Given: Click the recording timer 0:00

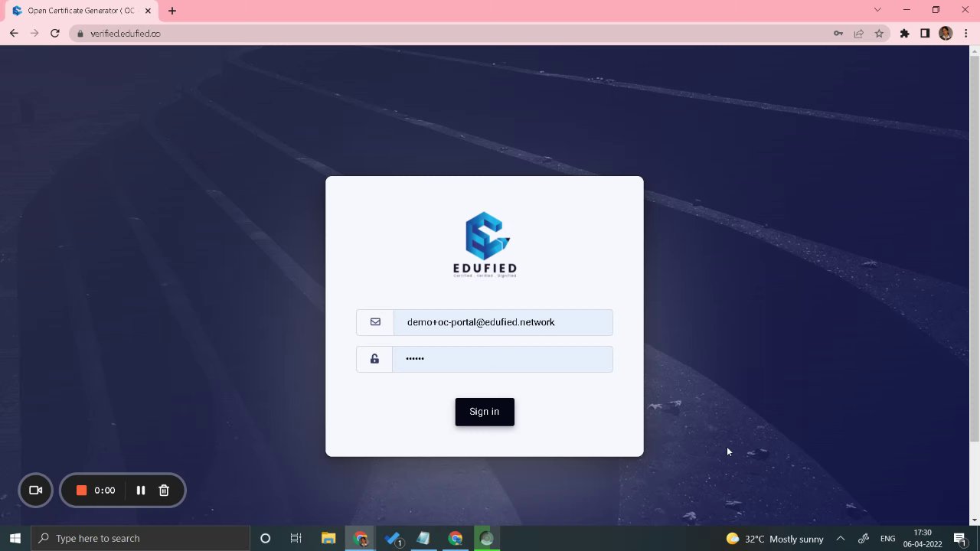Looking at the screenshot, I should coord(105,491).
